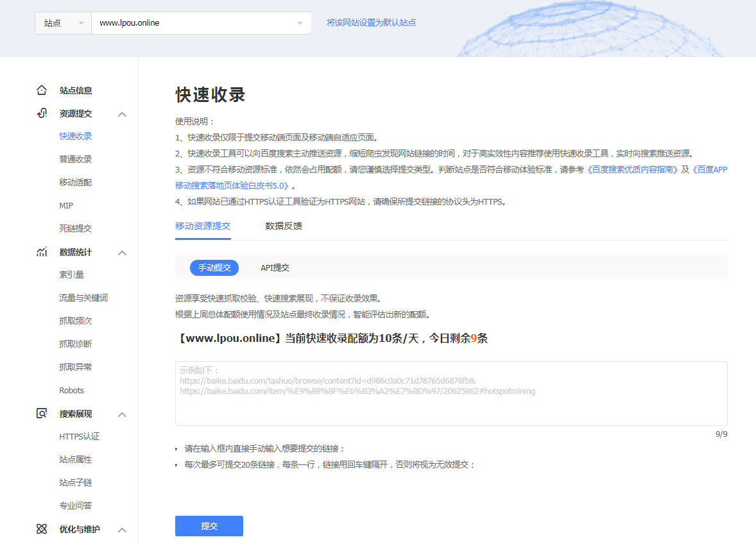The image size is (756, 544).
Task: Collapse the 搜索展现 section chevron
Action: tap(122, 414)
